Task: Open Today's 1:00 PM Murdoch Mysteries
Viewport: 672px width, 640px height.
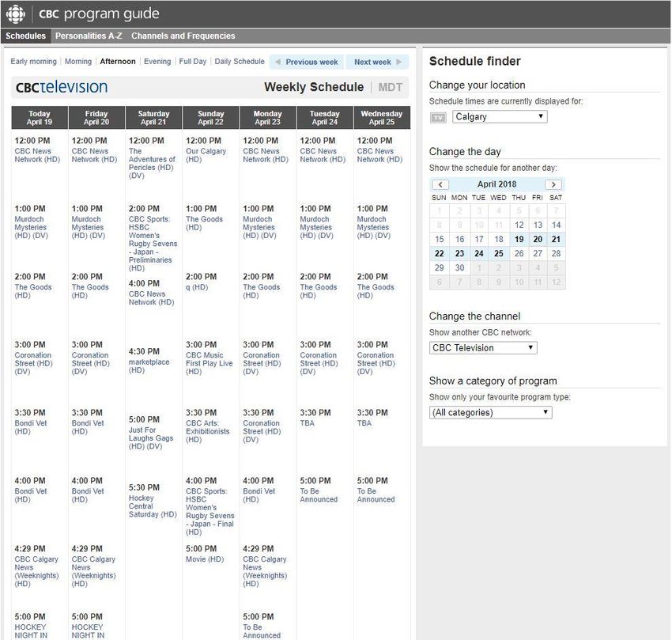Action: point(32,227)
